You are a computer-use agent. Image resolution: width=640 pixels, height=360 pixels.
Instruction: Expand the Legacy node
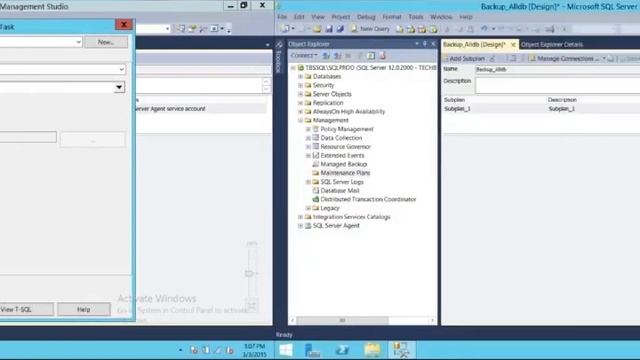(308, 208)
